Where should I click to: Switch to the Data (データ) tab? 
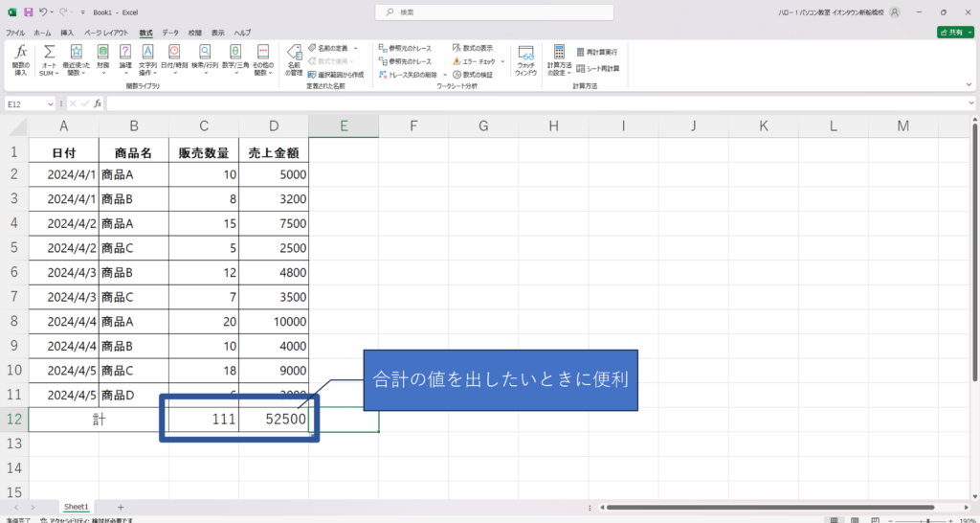(x=170, y=33)
